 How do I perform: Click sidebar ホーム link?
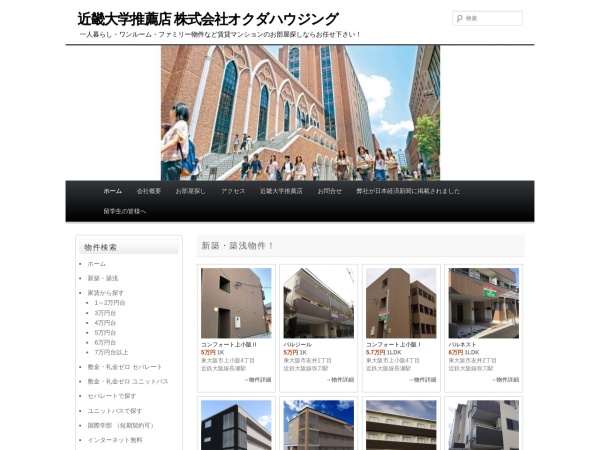click(96, 264)
